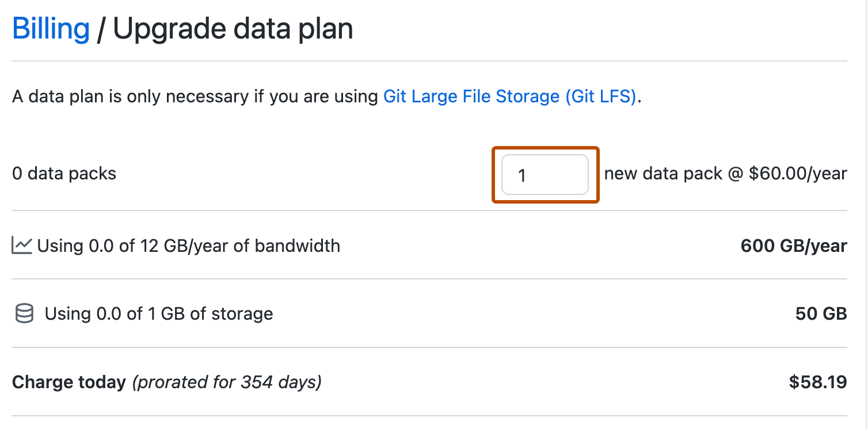The image size is (868, 429).
Task: Open the Git Large File Storage (Git LFS) link
Action: (x=511, y=96)
